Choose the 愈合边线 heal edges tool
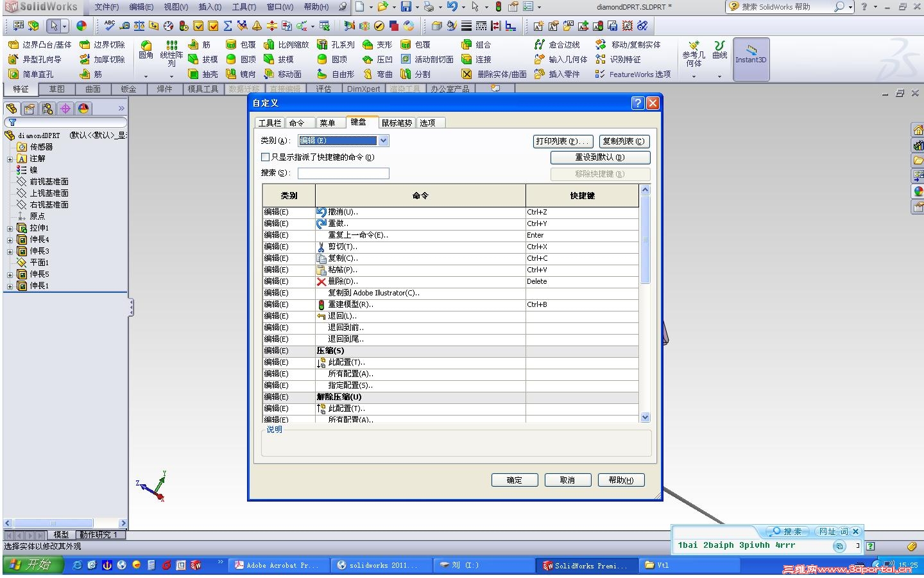924x578 pixels. click(557, 45)
